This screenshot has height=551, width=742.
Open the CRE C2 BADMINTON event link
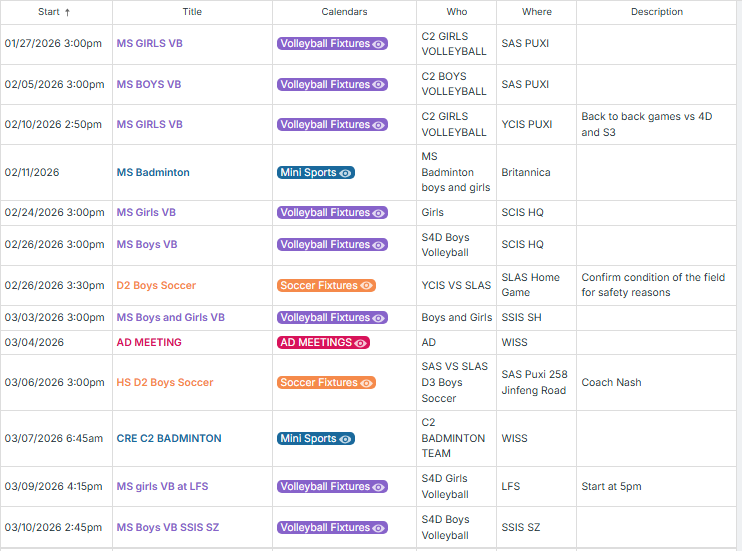coord(169,439)
